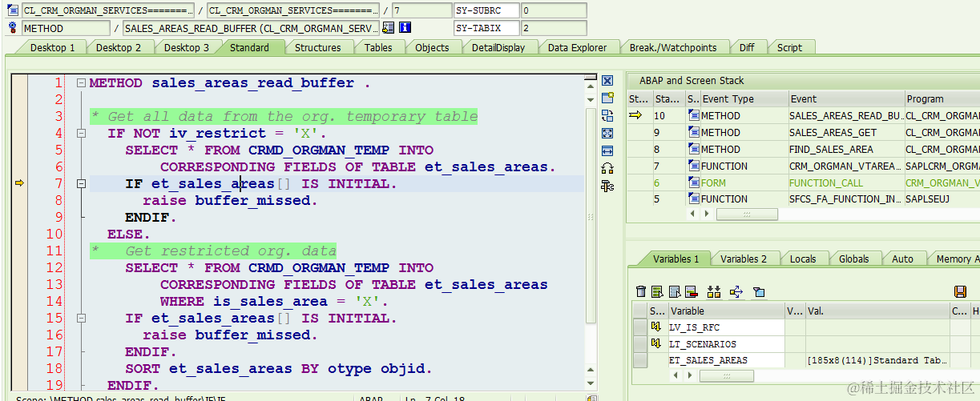Click the source icon in stack level 6 FORM row
This screenshot has width=980, height=401.
(693, 182)
